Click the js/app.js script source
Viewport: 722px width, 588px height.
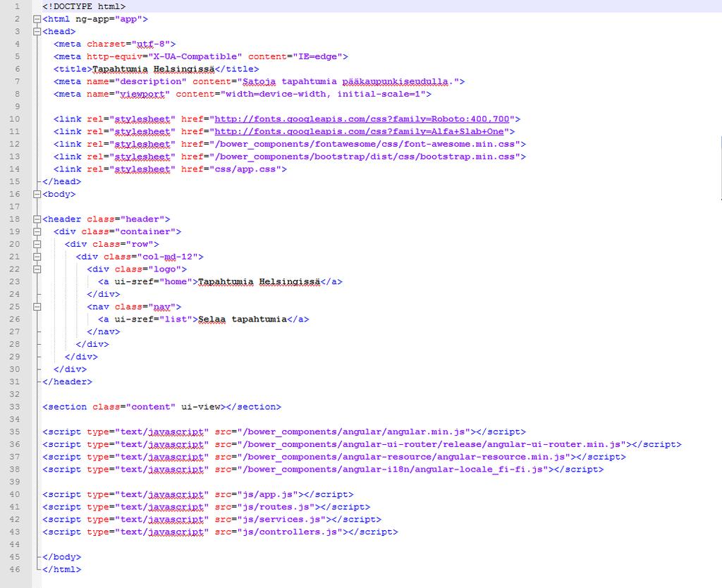tap(267, 494)
